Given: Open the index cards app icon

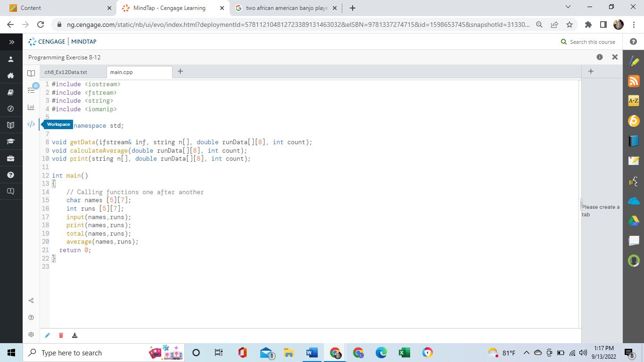Looking at the screenshot, I should point(634,241).
